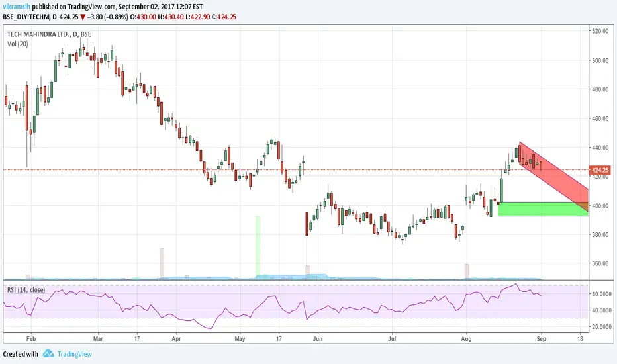Click the 20.0000 RSI axis label
The image size is (617, 364).
pyautogui.click(x=602, y=327)
